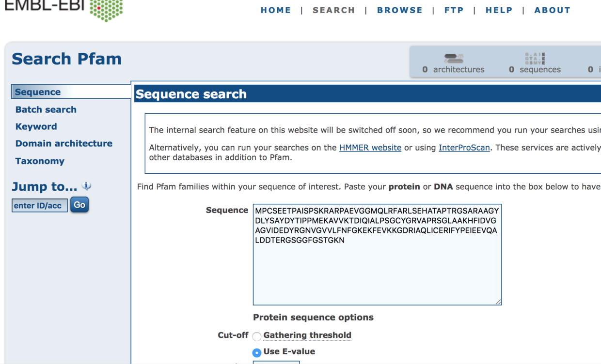The width and height of the screenshot is (601, 364).
Task: Open the InterProScan link
Action: 464,148
